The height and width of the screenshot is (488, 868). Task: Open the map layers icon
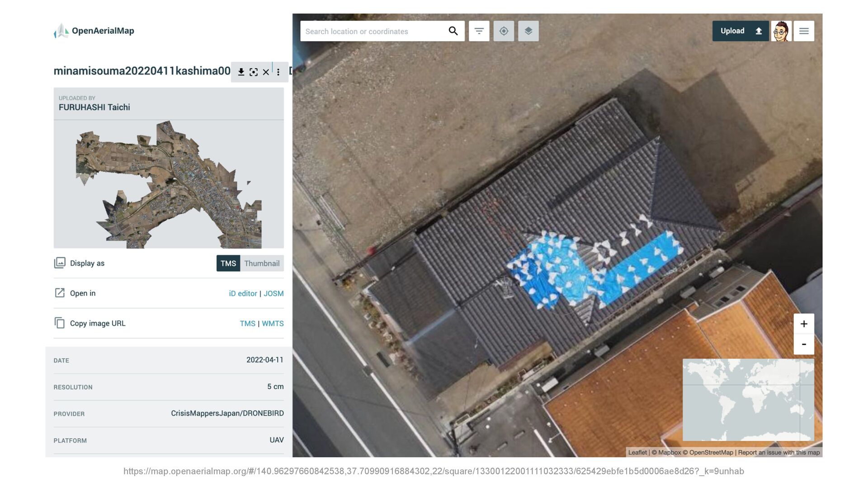pos(528,31)
